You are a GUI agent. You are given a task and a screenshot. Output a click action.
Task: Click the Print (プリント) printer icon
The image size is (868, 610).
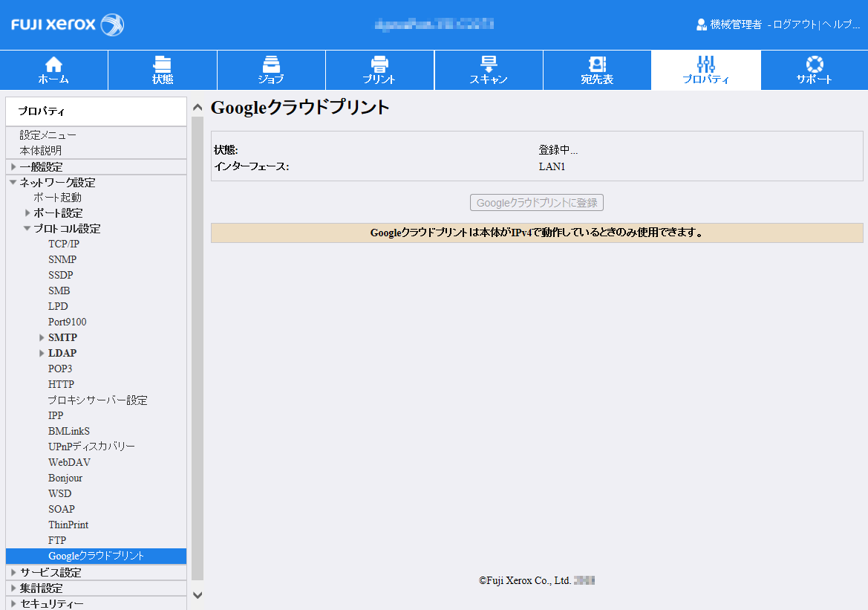pyautogui.click(x=379, y=65)
